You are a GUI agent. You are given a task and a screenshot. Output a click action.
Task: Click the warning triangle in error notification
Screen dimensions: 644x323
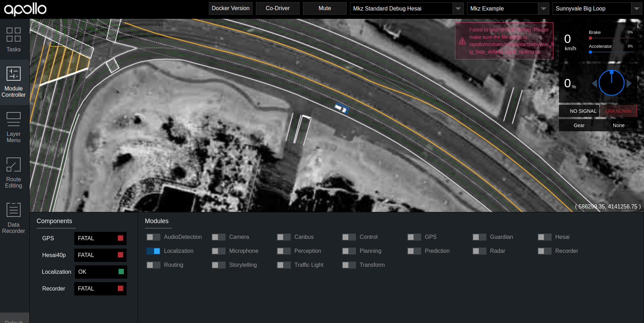click(x=462, y=41)
